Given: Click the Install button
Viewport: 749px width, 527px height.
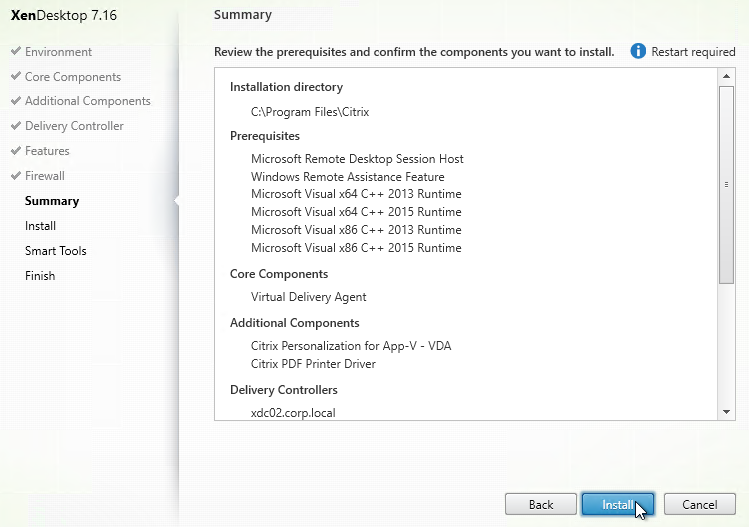Looking at the screenshot, I should (617, 505).
